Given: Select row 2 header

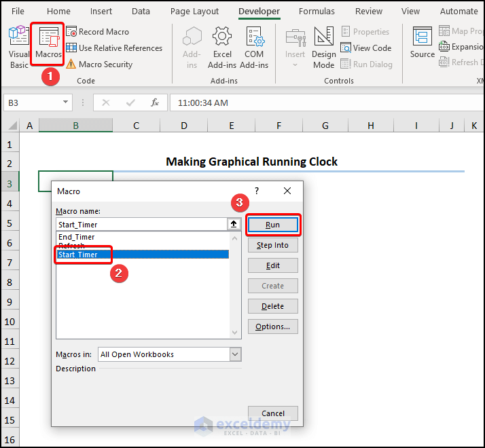Looking at the screenshot, I should pyautogui.click(x=10, y=163).
